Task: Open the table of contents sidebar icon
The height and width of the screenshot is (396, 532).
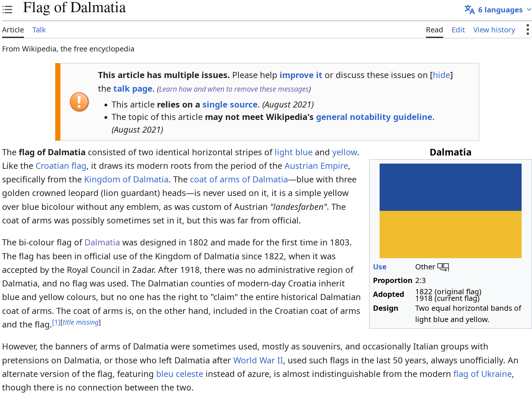Action: [8, 10]
